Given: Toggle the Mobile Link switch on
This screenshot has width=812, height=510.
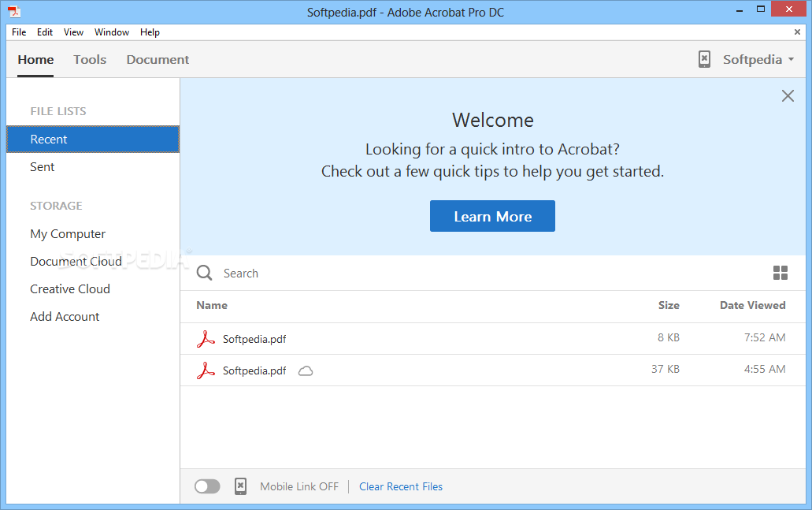Looking at the screenshot, I should coord(207,486).
